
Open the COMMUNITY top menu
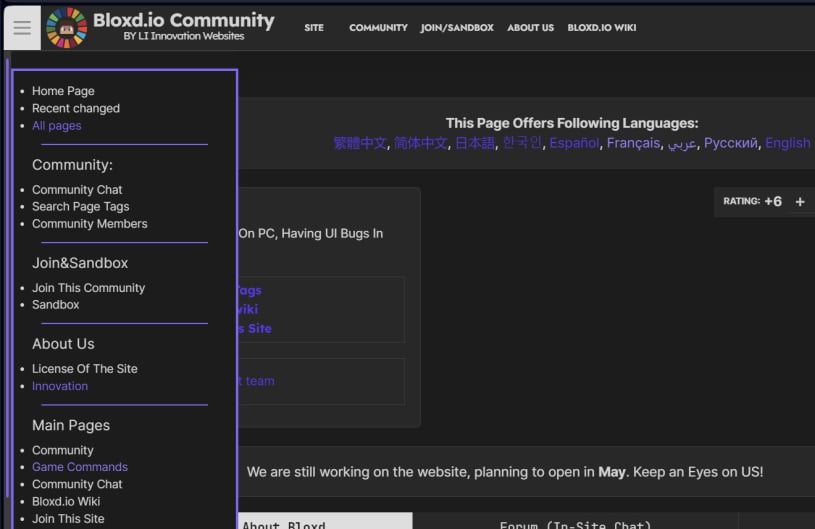pos(378,28)
